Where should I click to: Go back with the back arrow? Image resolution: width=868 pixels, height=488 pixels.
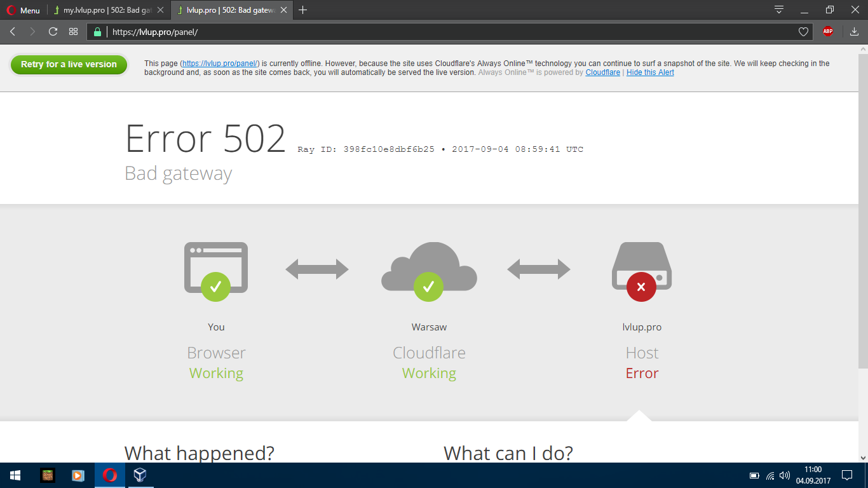click(x=13, y=32)
